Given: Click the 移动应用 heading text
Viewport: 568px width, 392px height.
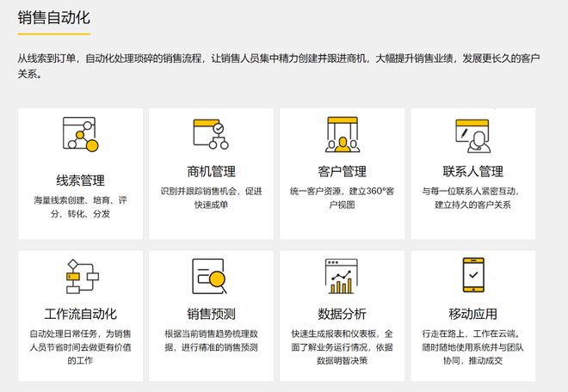Looking at the screenshot, I should pos(472,314).
